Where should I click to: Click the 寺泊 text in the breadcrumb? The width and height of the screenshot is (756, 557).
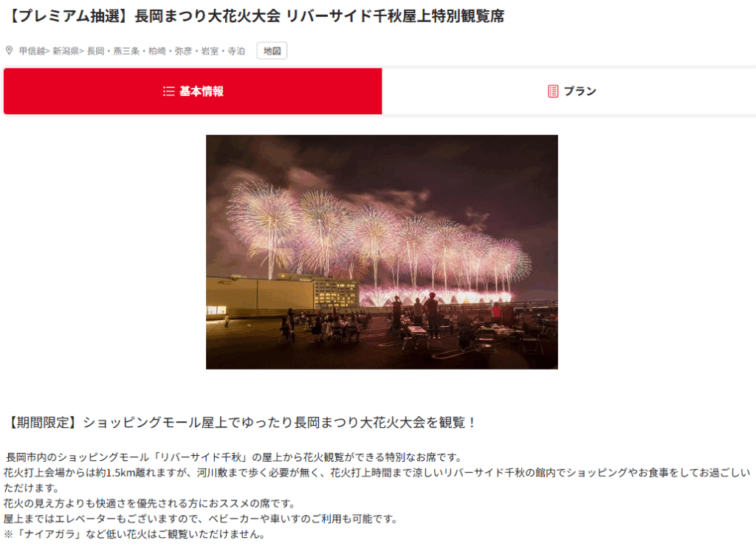pos(236,51)
